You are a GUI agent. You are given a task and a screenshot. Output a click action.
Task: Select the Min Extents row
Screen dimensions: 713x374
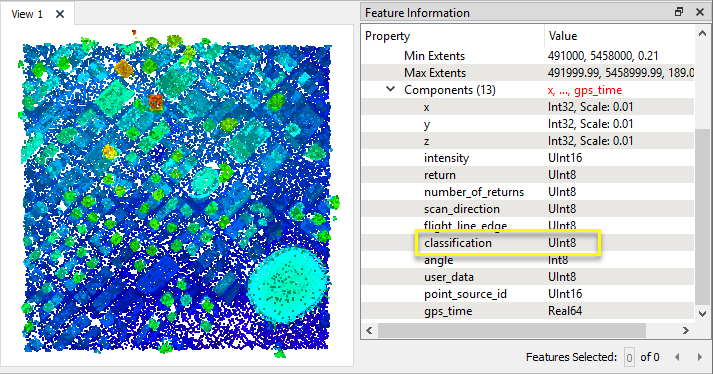tap(528, 56)
